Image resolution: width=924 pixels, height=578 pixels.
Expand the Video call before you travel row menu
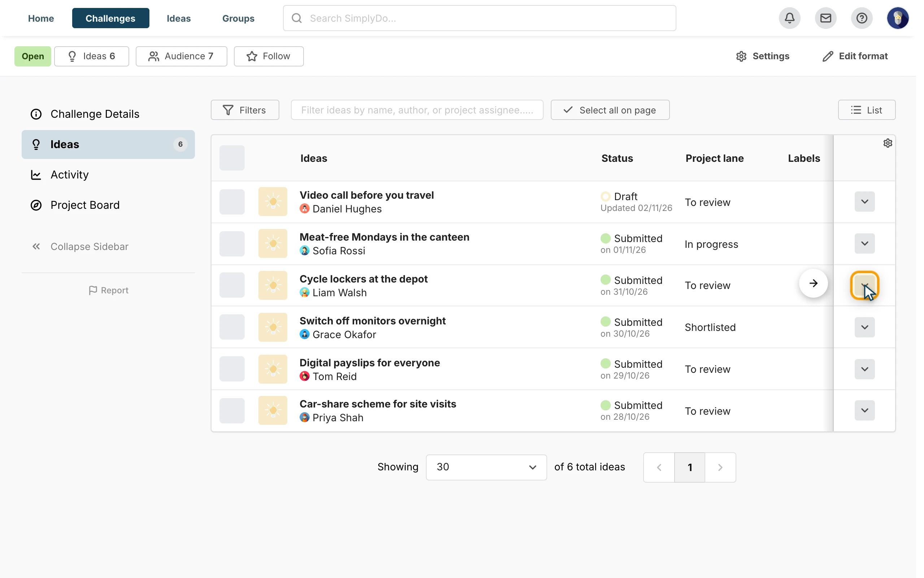pos(864,202)
